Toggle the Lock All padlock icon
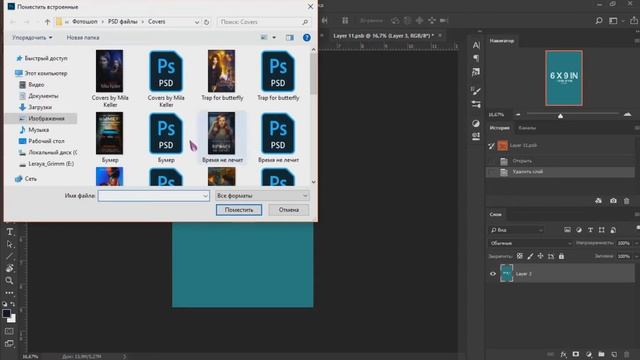 pos(562,256)
